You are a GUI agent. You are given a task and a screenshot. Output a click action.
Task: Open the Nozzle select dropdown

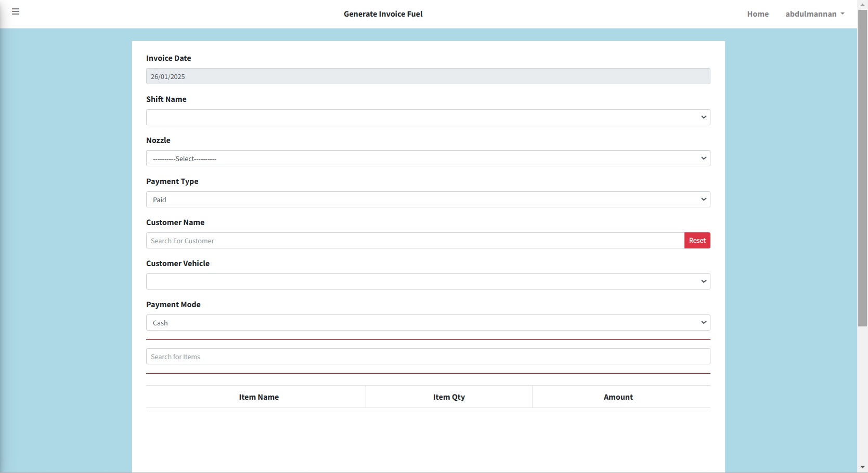click(x=427, y=159)
